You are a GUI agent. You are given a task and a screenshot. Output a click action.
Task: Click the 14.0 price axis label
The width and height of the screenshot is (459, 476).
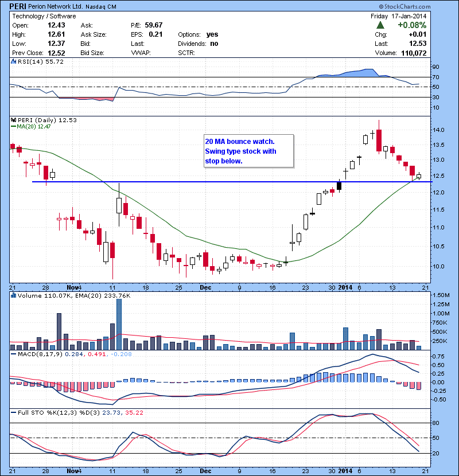pyautogui.click(x=438, y=130)
